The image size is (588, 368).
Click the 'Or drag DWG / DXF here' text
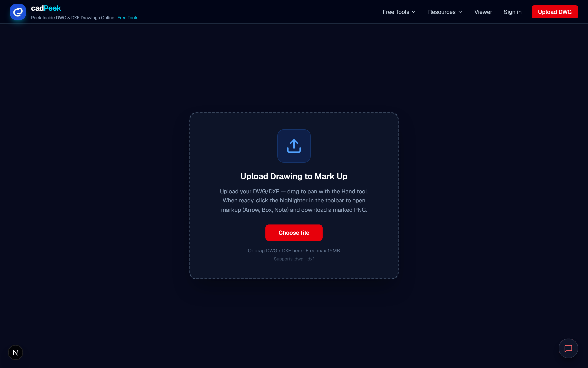click(x=275, y=251)
